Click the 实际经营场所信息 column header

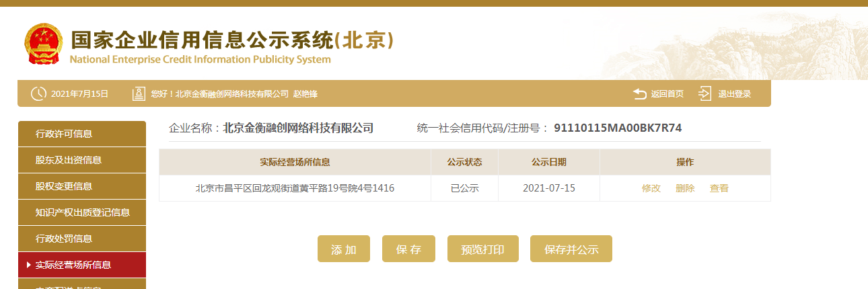(x=295, y=162)
